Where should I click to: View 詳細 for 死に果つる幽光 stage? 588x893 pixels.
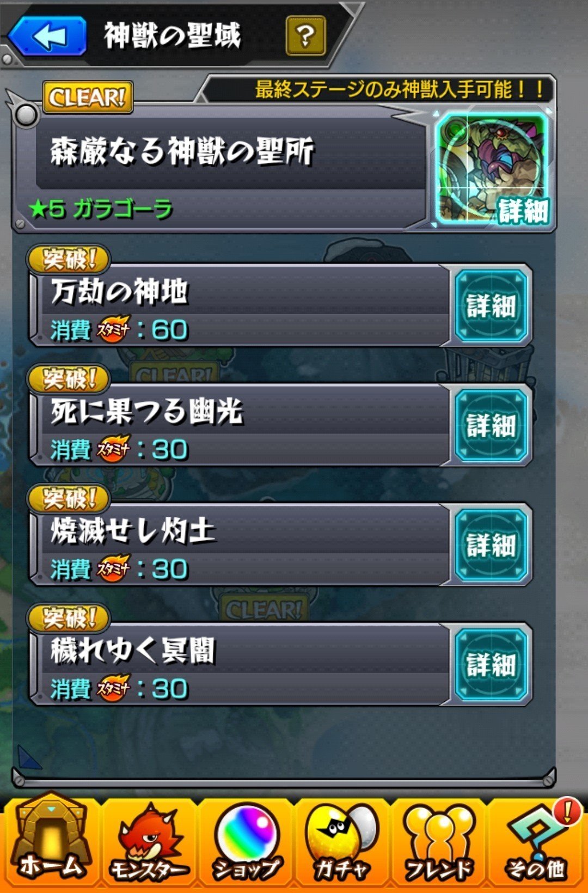491,426
